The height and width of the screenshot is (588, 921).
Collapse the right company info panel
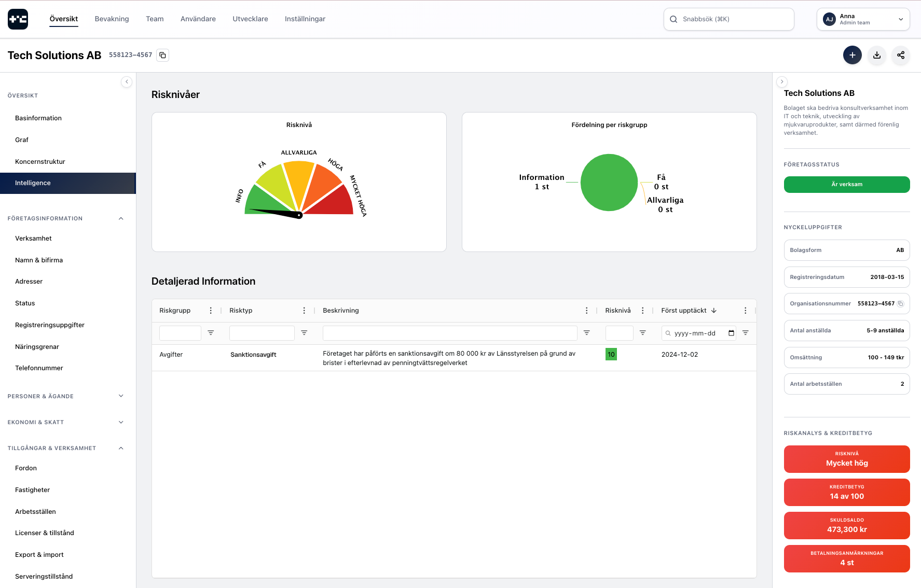tap(782, 82)
